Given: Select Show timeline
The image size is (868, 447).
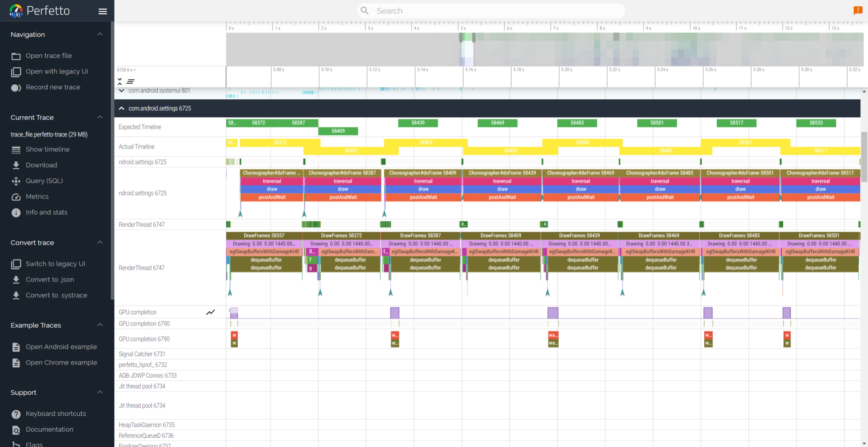Looking at the screenshot, I should point(48,149).
